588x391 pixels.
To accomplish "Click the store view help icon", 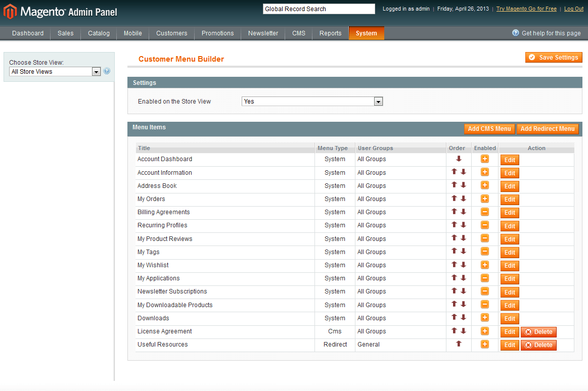I will pos(107,71).
